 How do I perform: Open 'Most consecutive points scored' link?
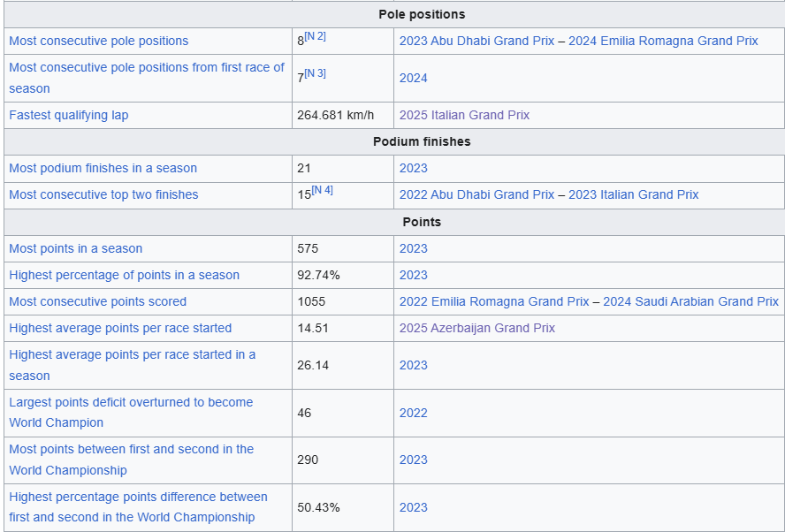tap(97, 301)
